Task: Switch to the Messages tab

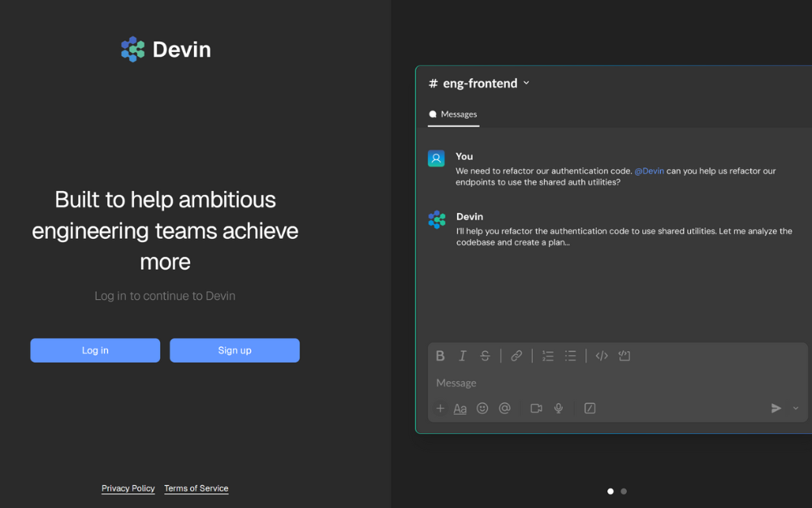Action: coord(453,115)
